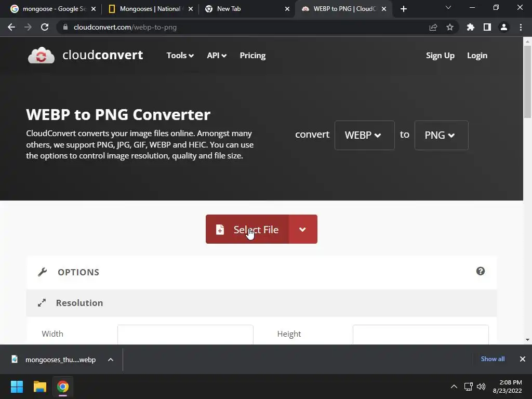Screen dimensions: 532x399
Task: Open the mongooses_thu....webp downloaded file
Action: click(60, 360)
